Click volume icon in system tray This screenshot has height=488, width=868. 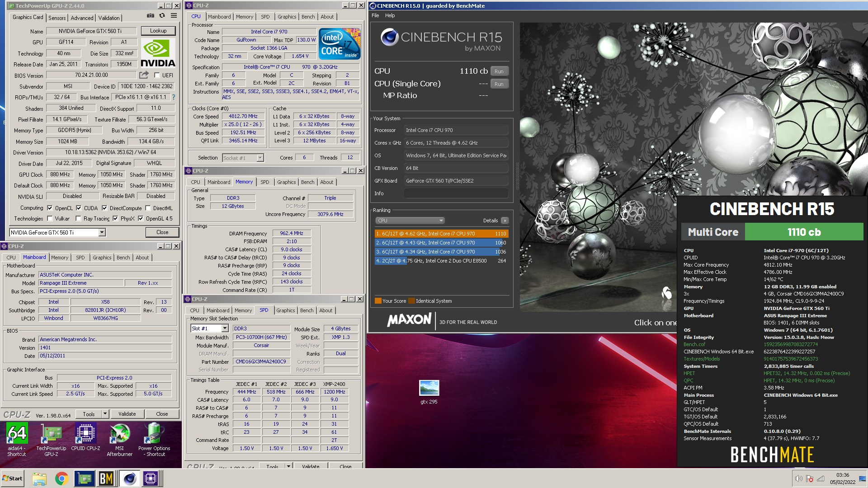point(798,479)
